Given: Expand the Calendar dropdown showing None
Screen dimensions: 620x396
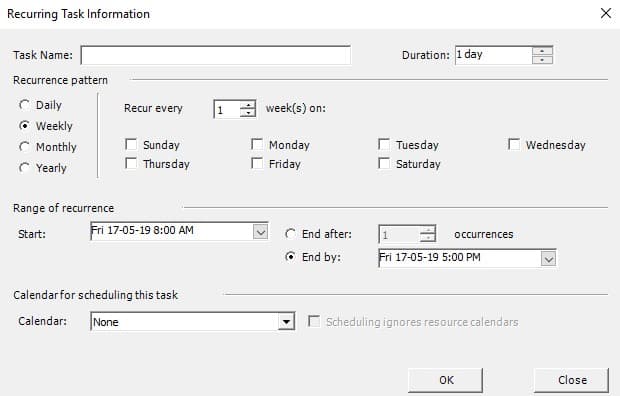Looking at the screenshot, I should pos(285,322).
